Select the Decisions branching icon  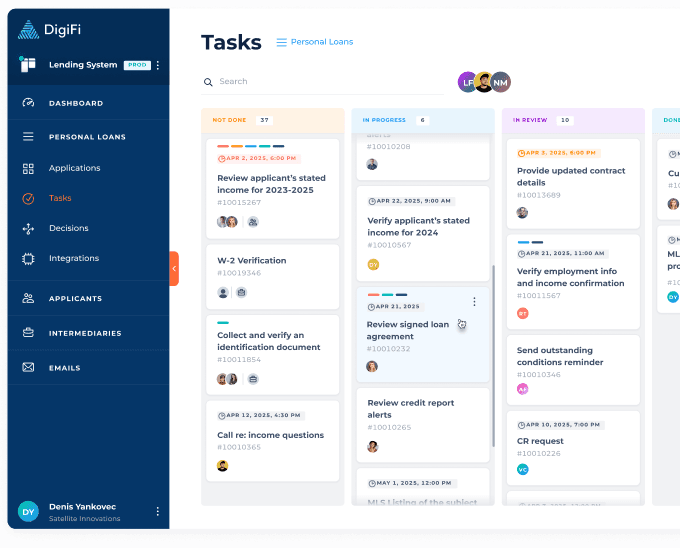tap(28, 228)
